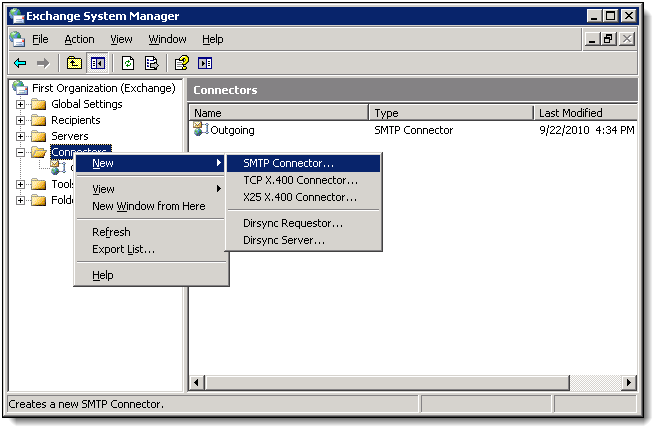The width and height of the screenshot is (661, 435).
Task: Click the Back arrow toolbar icon
Action: click(20, 64)
